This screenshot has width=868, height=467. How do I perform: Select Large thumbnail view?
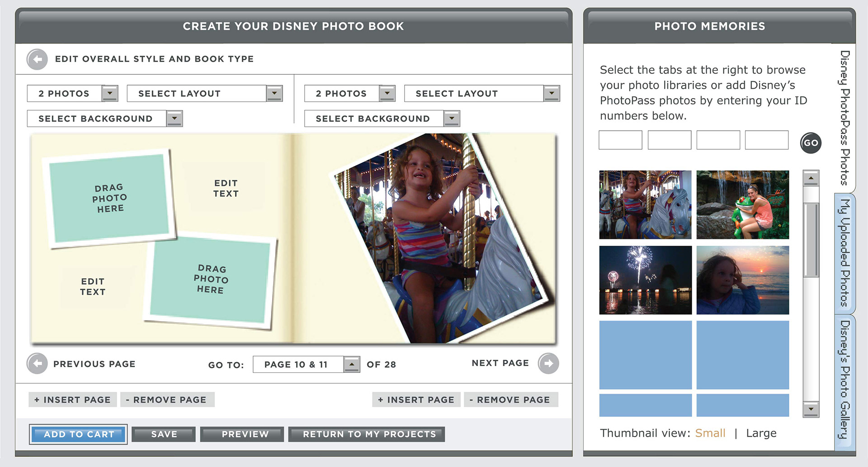tap(761, 433)
